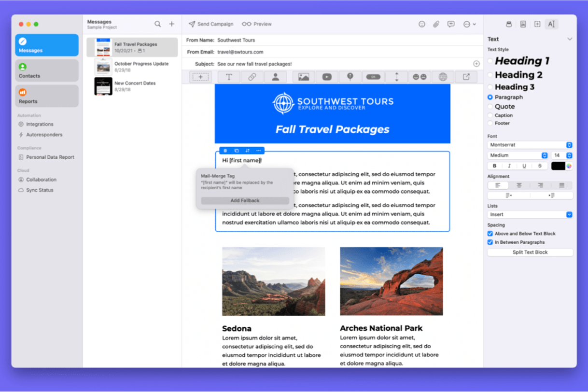Open the Reports section in sidebar
Screen dimensions: 588x392
(x=47, y=97)
